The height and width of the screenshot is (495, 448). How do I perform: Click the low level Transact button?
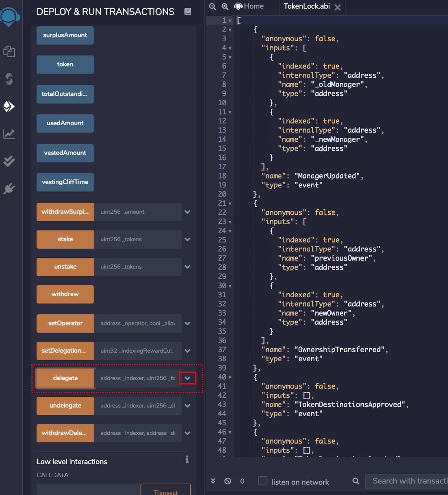(x=166, y=489)
